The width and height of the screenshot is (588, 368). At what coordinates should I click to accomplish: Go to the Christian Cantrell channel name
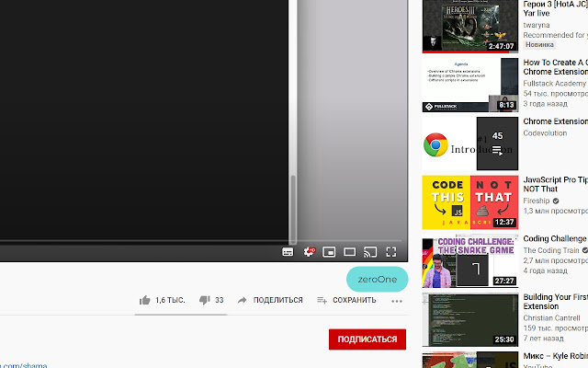coord(551,318)
